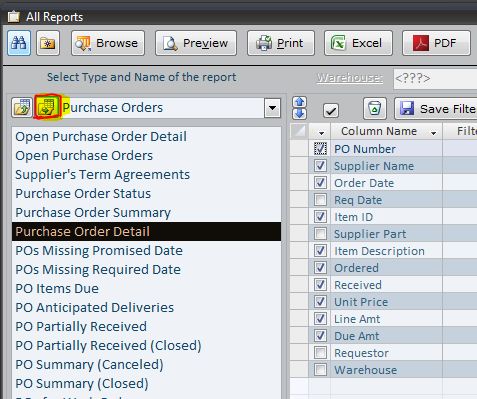Click the grid select-all corner cell
Screen dimensions: 477x399
tap(299, 131)
